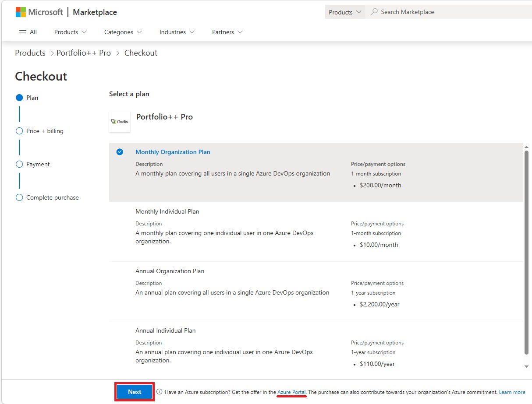Select the Monthly Individual Plan row
This screenshot has width=532, height=404.
point(316,232)
